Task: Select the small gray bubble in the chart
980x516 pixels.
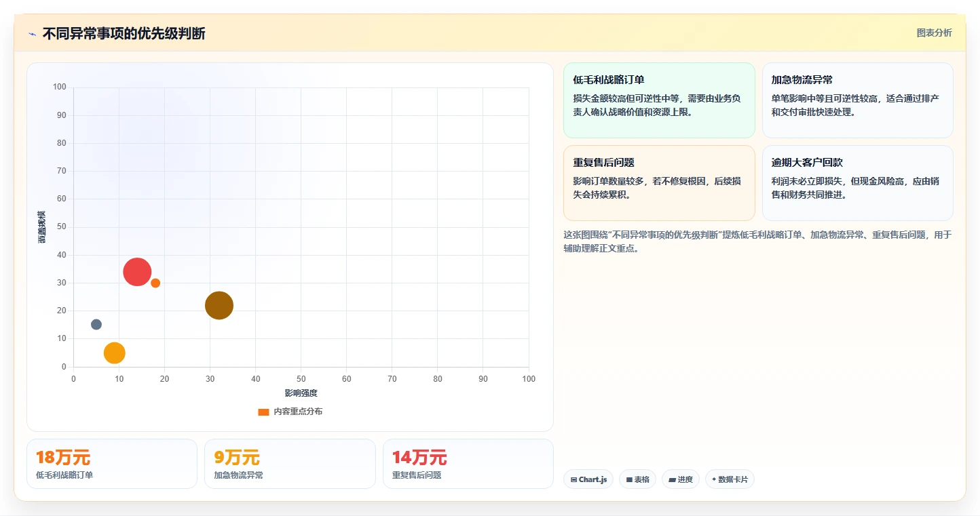Action: pos(96,324)
